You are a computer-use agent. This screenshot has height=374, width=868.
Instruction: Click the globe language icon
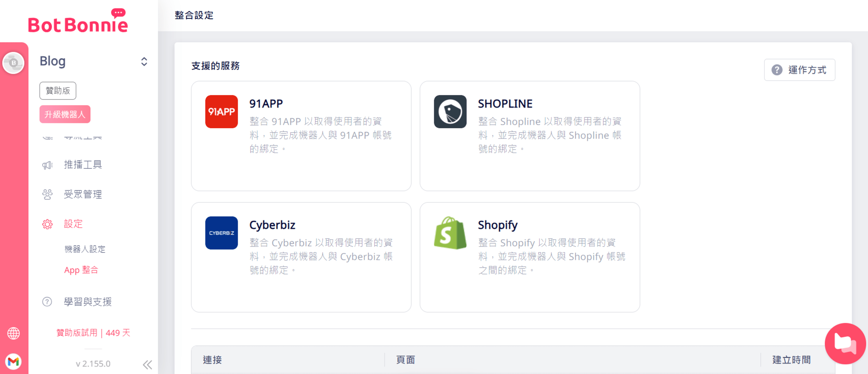[x=14, y=333]
